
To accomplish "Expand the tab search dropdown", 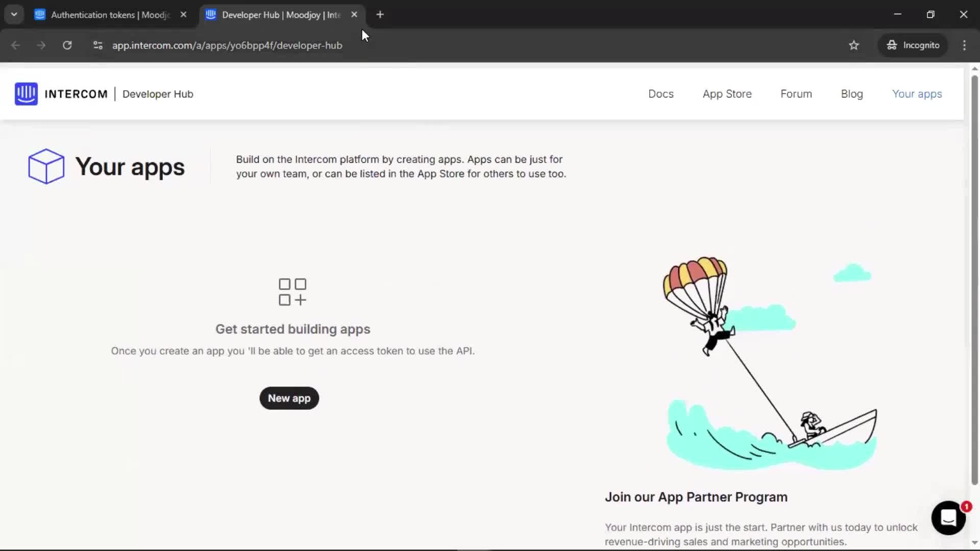I will [x=14, y=14].
